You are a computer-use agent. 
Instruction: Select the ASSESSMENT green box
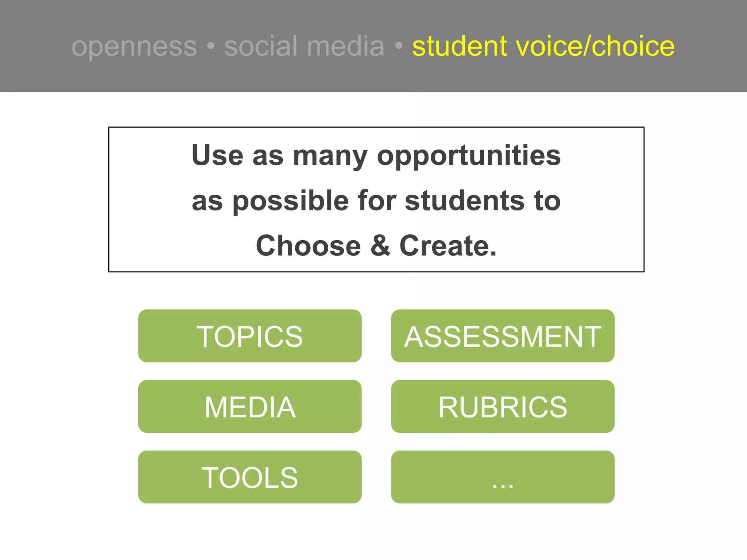point(503,336)
